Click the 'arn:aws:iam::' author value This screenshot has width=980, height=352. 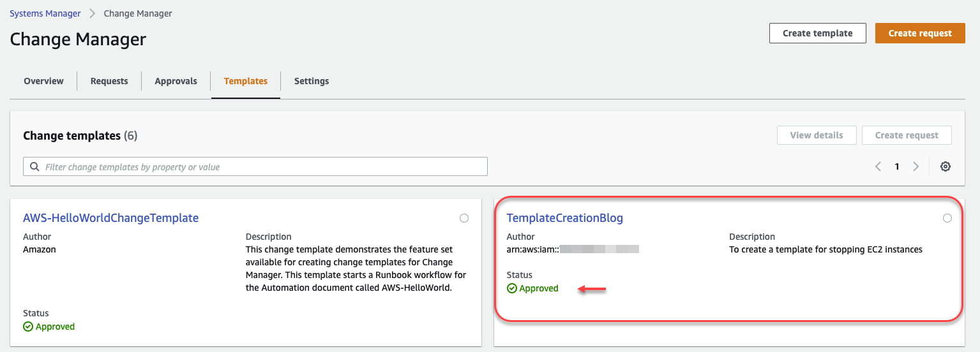[x=573, y=249]
